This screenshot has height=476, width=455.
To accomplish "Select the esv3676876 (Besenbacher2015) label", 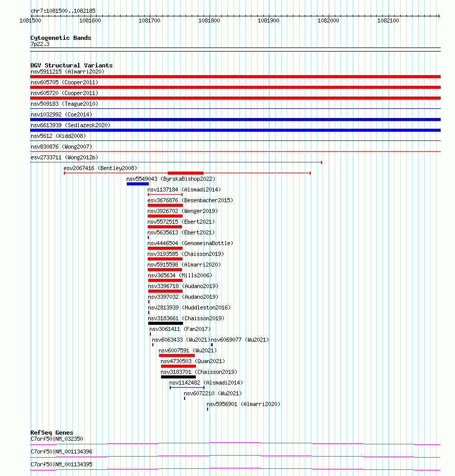I will coord(190,200).
